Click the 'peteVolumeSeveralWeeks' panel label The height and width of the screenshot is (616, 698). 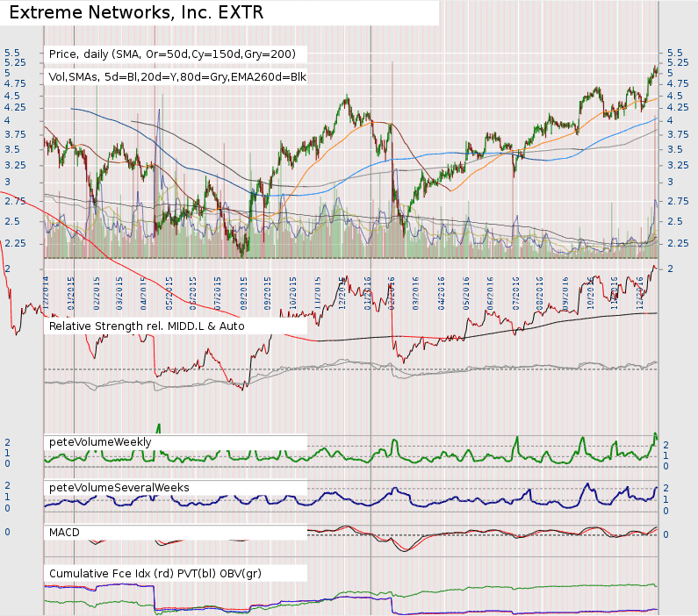tap(119, 488)
